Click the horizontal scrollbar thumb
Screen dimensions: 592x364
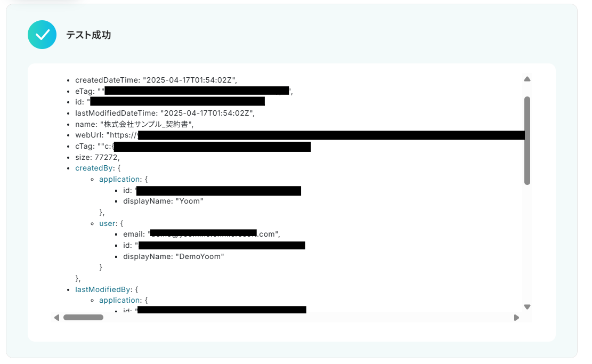[84, 318]
